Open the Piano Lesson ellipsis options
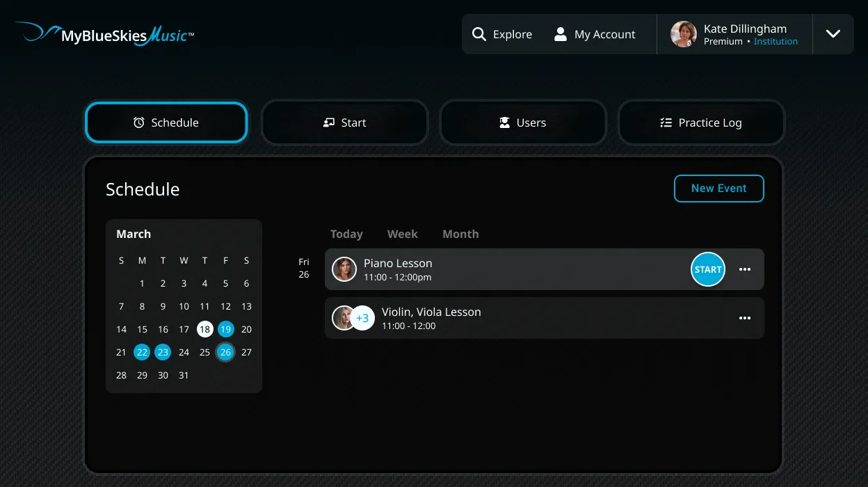The height and width of the screenshot is (487, 868). click(745, 269)
